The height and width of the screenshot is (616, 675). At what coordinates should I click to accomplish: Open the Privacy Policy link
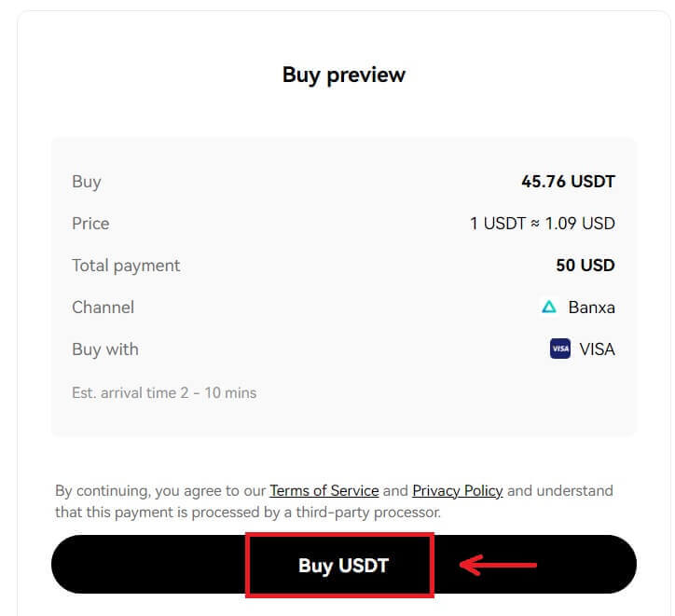pos(457,490)
